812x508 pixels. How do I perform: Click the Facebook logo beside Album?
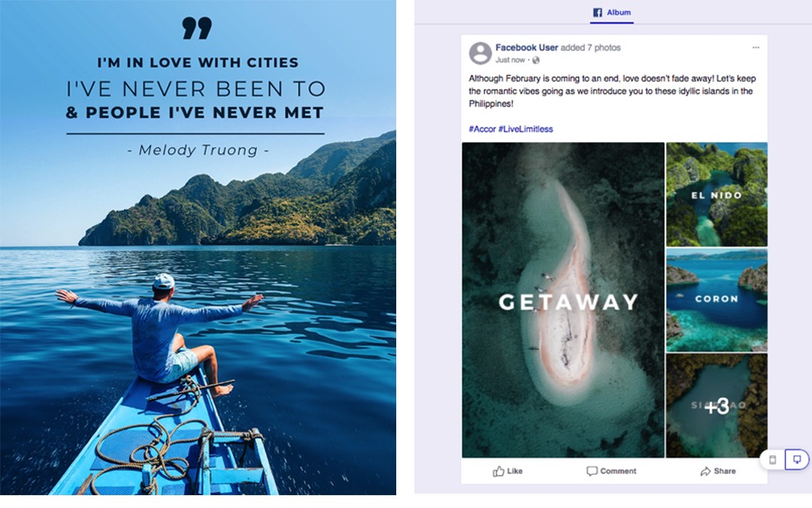tap(598, 13)
